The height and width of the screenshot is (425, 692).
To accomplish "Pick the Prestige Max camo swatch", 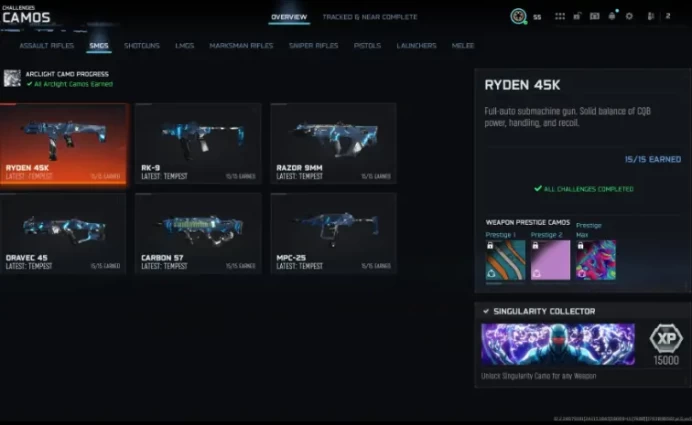I will pyautogui.click(x=596, y=260).
